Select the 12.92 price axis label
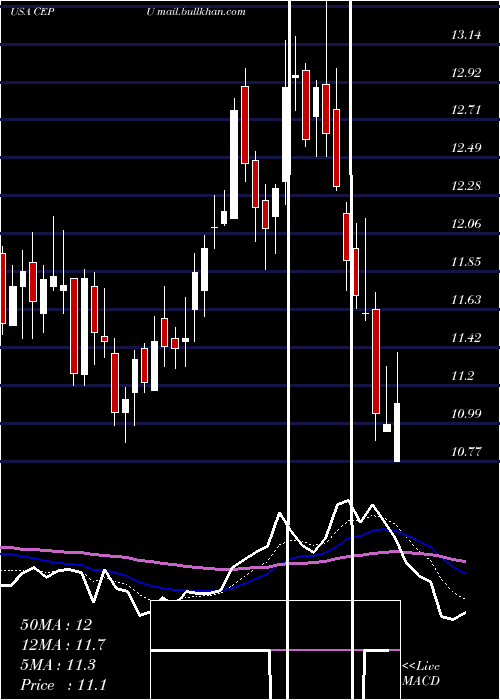The image size is (500, 700). tap(466, 72)
